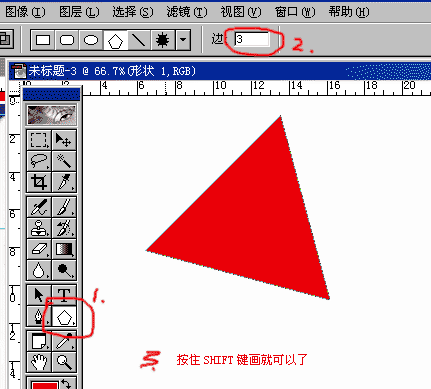Viewport: 431px width, 389px height.
Task: Select the Magic Wand tool
Action: 64,161
